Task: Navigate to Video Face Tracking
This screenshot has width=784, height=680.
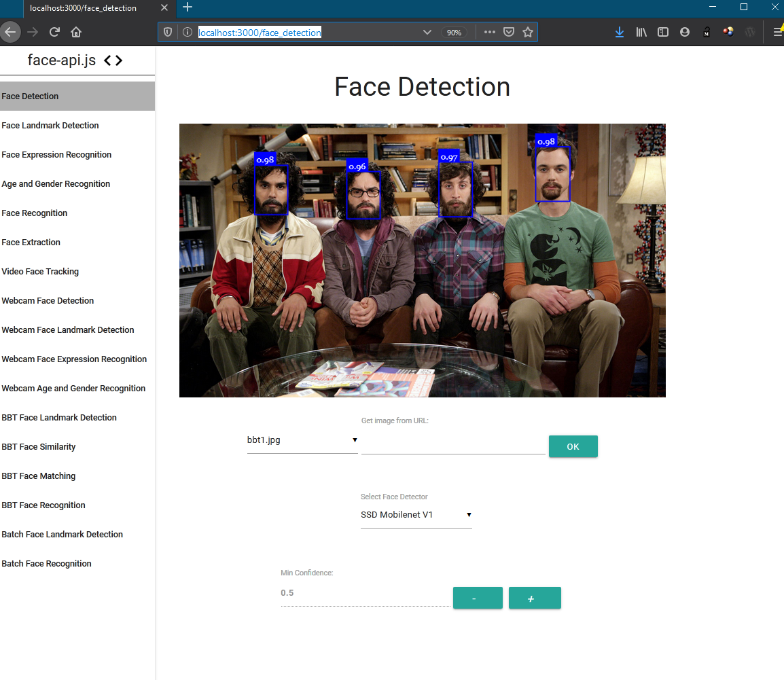Action: tap(40, 271)
